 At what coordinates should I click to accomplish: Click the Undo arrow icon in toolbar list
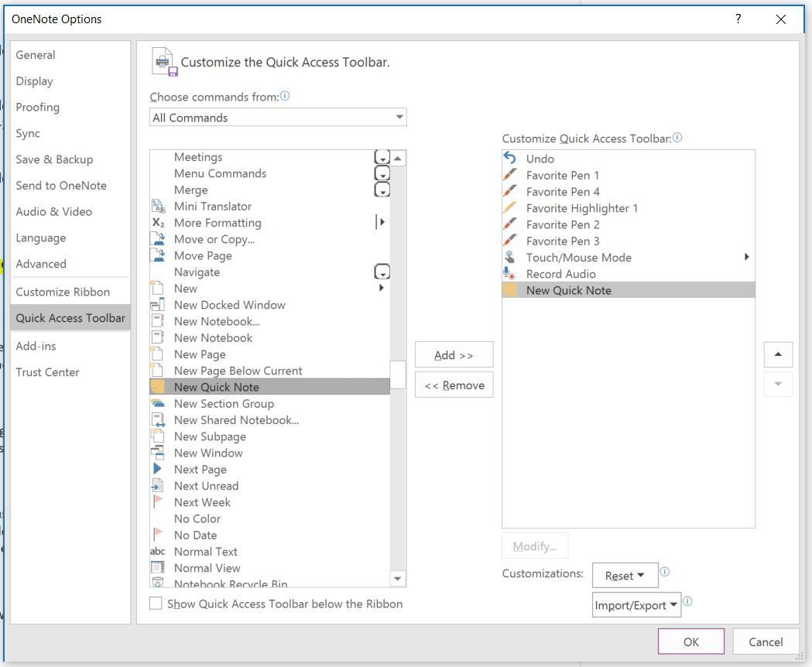click(510, 158)
